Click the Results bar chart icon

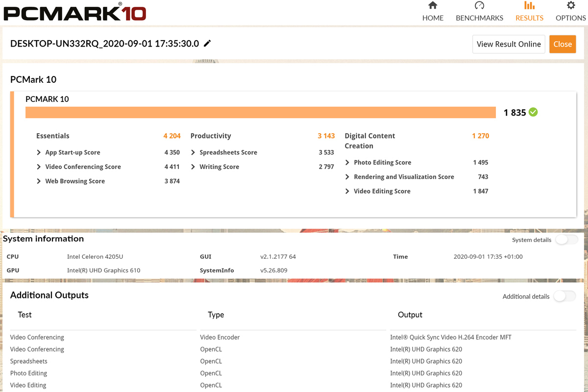pos(529,5)
